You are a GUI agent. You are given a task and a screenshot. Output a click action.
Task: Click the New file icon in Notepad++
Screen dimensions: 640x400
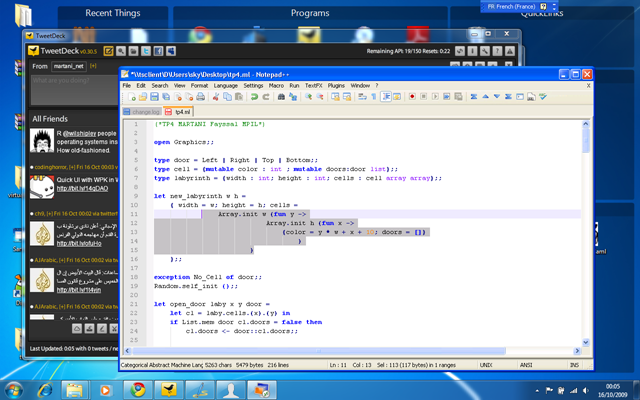tap(131, 97)
